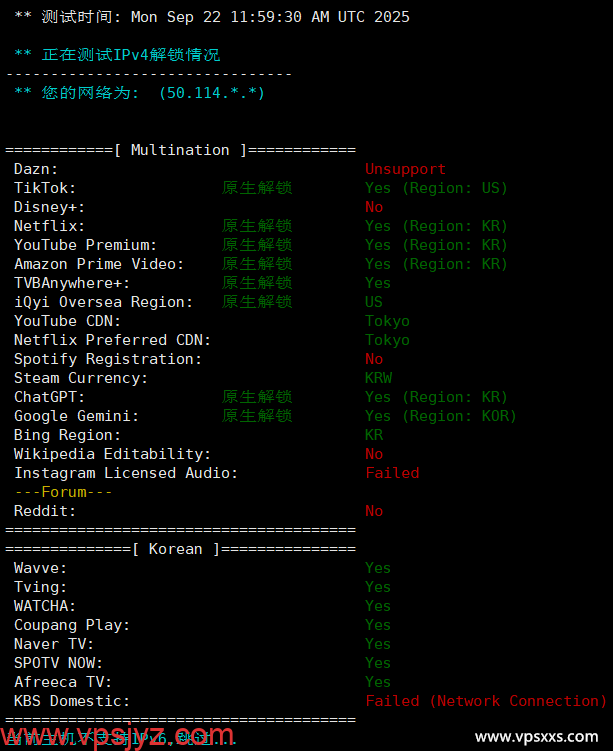Click the Netflix Preferred CDN label
The height and width of the screenshot is (751, 613).
(113, 340)
